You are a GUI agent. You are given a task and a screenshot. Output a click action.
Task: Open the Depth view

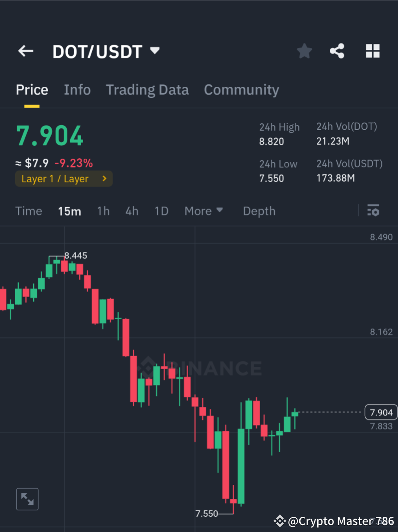tap(259, 210)
